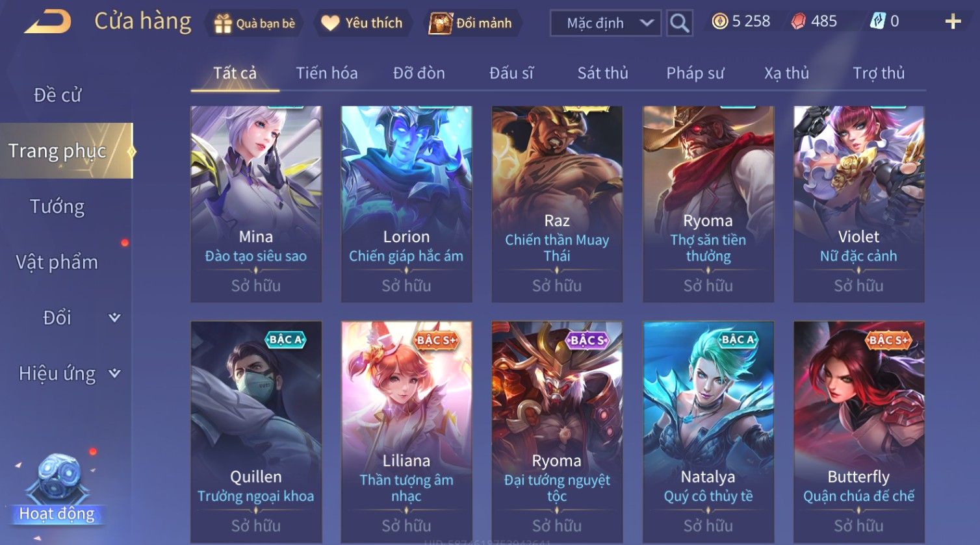Add currency with the plus icon
Image resolution: width=980 pixels, height=545 pixels.
point(953,22)
